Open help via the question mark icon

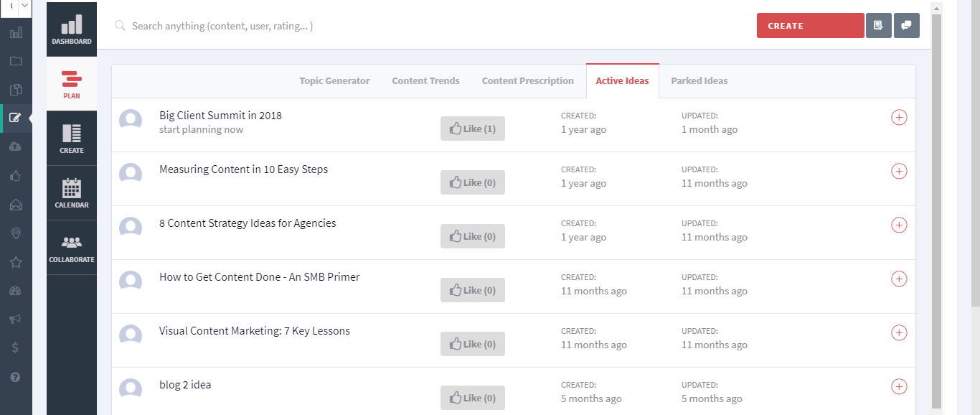[16, 377]
